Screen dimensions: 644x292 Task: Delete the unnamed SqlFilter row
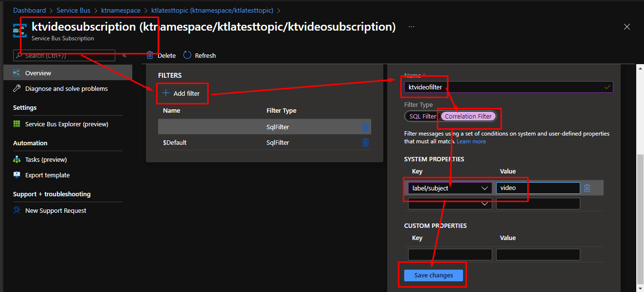point(365,127)
